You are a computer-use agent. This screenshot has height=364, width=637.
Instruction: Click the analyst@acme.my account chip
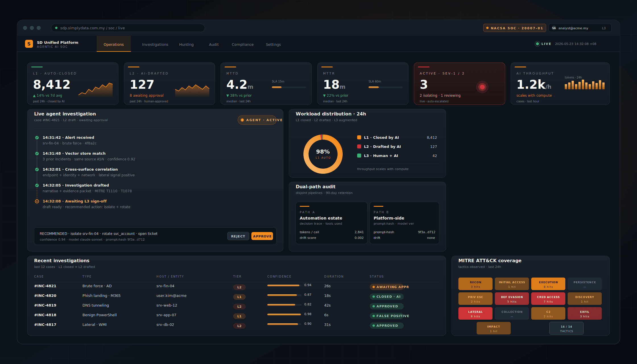pyautogui.click(x=580, y=28)
